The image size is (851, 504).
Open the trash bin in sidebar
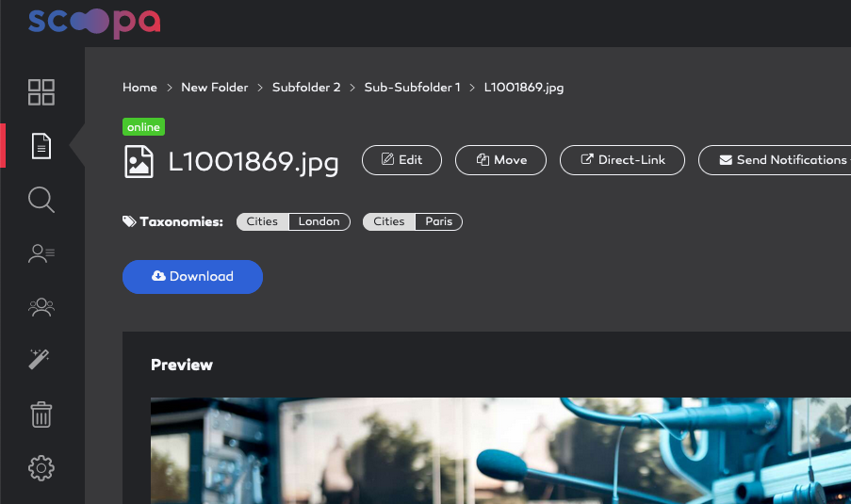coord(41,415)
